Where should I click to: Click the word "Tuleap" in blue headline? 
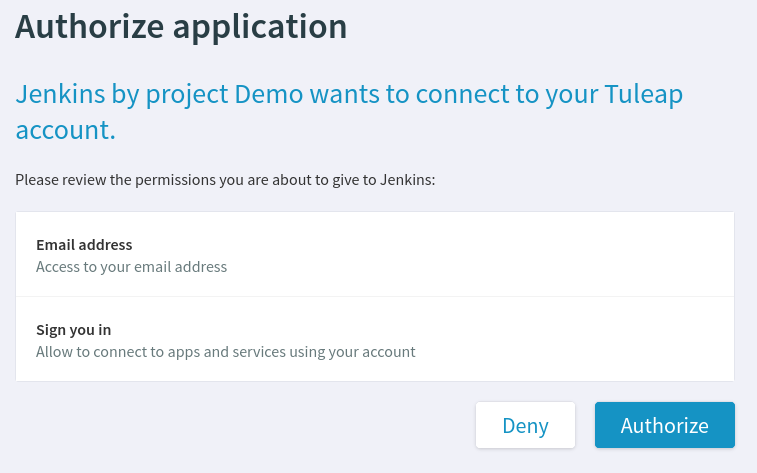pyautogui.click(x=644, y=94)
